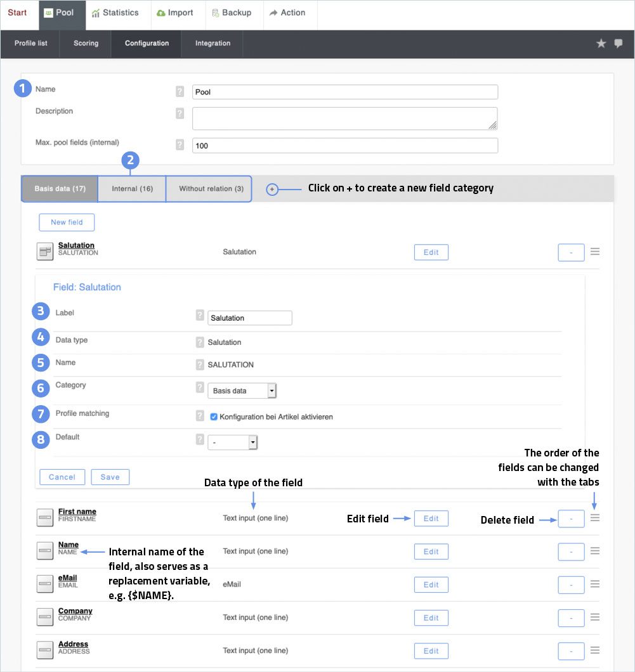
Task: Open the Statistics menu
Action: 115,13
